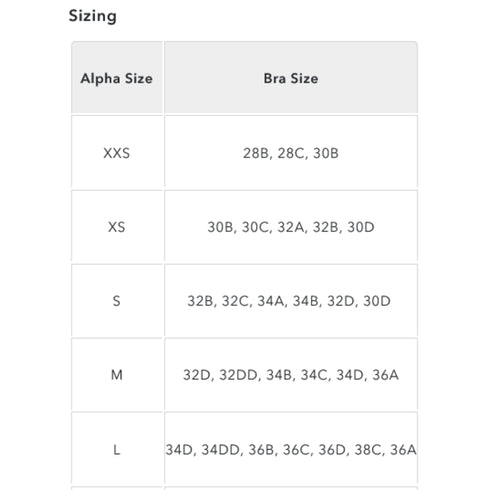Viewport: 490px width, 490px height.
Task: Select the Alpha Size column header
Action: point(117,78)
